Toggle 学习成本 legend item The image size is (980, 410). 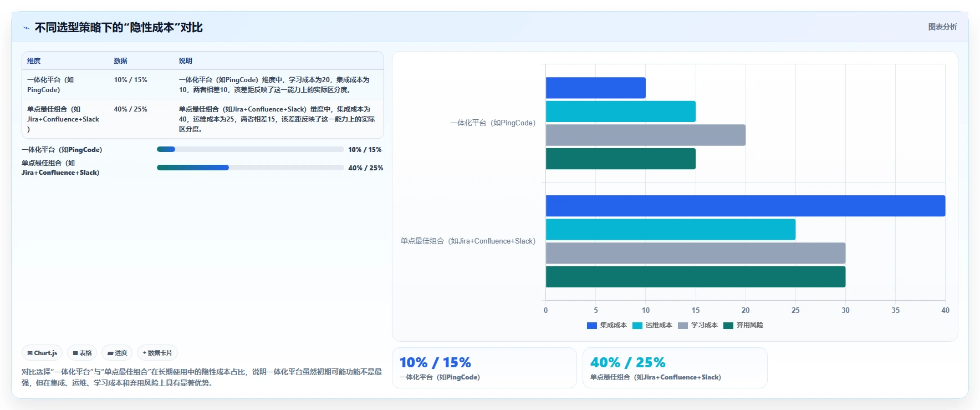pyautogui.click(x=698, y=325)
